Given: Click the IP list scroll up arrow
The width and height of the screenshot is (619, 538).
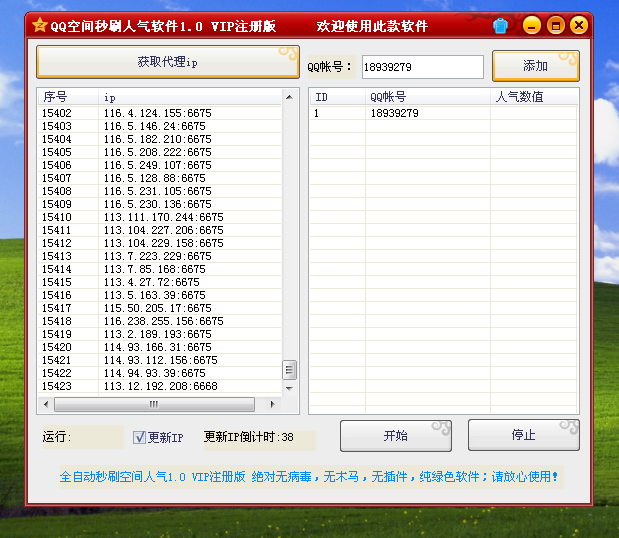Looking at the screenshot, I should (289, 97).
